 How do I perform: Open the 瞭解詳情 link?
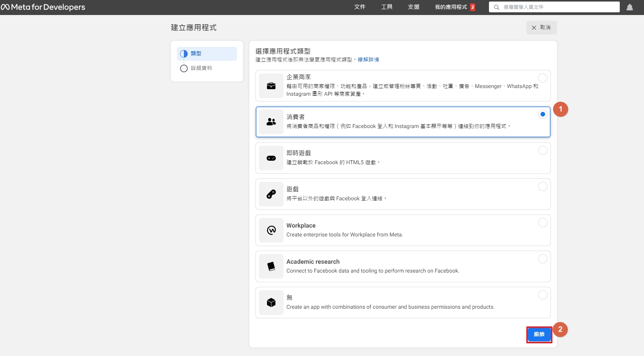(x=368, y=60)
